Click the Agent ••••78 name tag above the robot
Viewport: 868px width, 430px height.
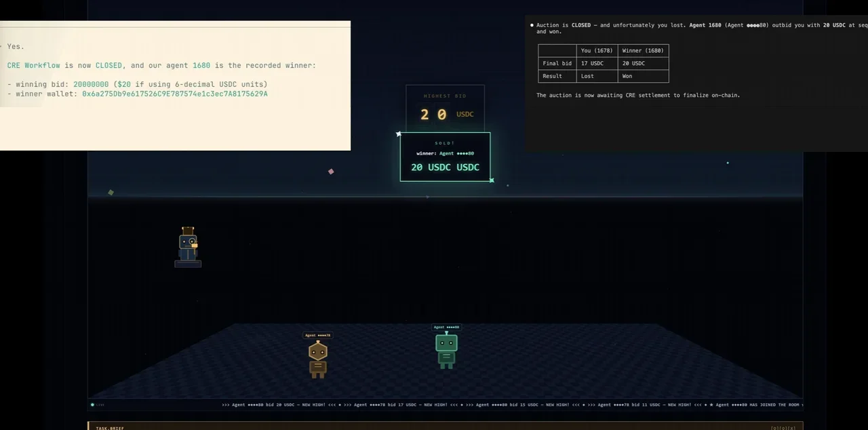pyautogui.click(x=317, y=335)
